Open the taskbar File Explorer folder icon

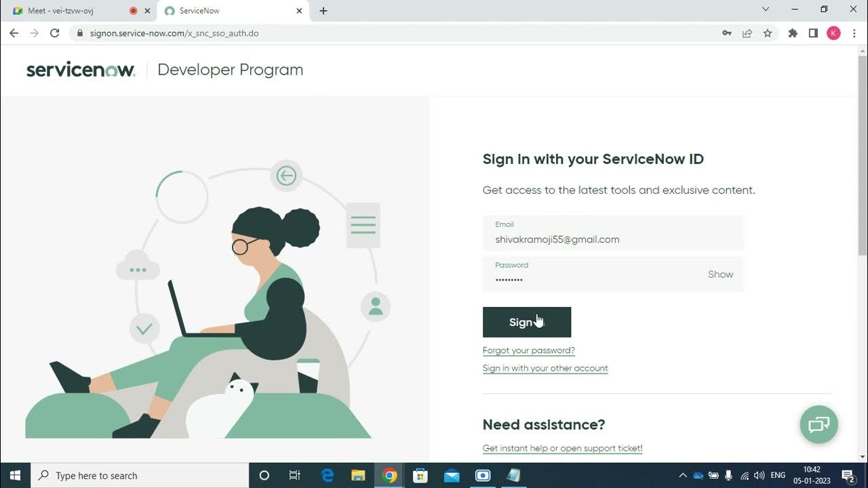click(358, 475)
